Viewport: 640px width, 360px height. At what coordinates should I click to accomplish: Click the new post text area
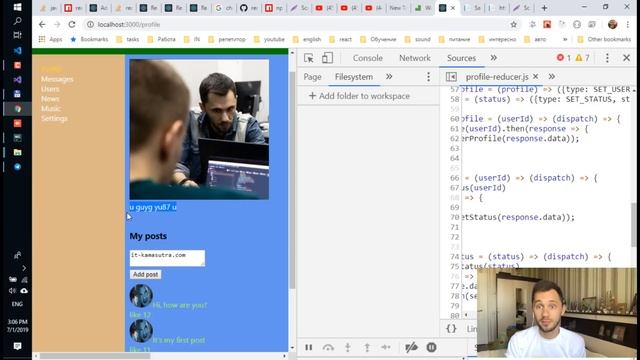[167, 258]
